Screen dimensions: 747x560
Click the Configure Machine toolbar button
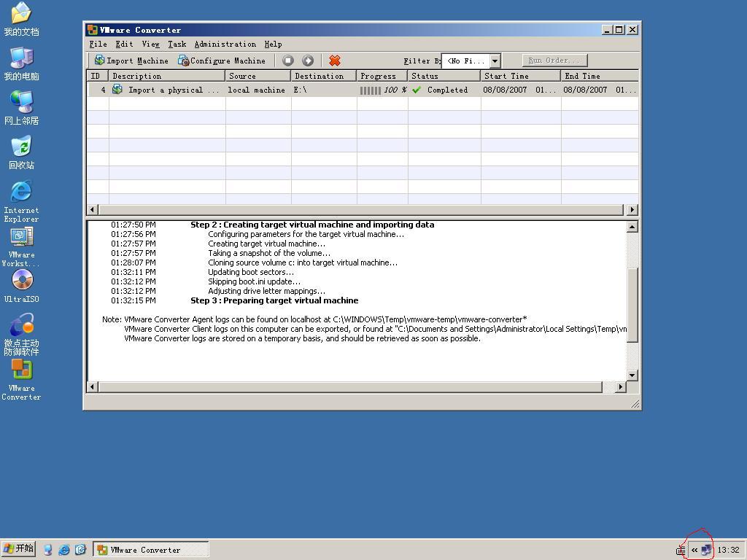(222, 61)
